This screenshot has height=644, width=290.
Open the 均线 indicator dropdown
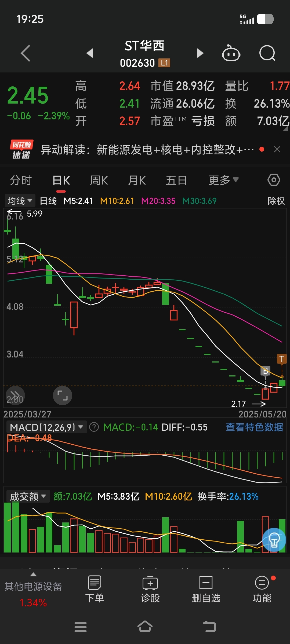click(20, 201)
